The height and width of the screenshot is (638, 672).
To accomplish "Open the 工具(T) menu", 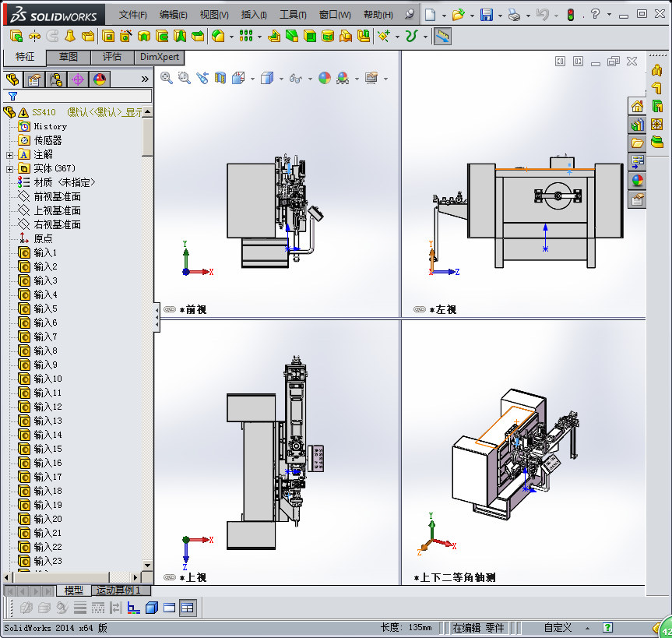I will point(293,15).
